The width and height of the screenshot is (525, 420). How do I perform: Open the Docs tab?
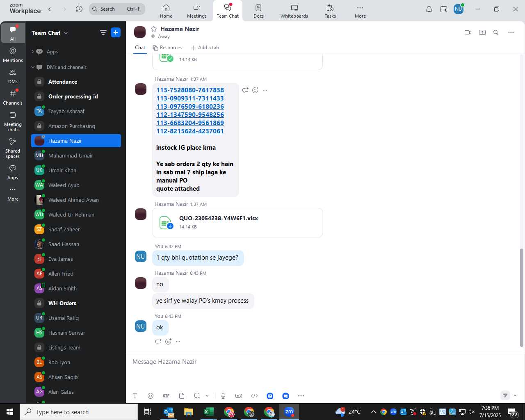(258, 11)
